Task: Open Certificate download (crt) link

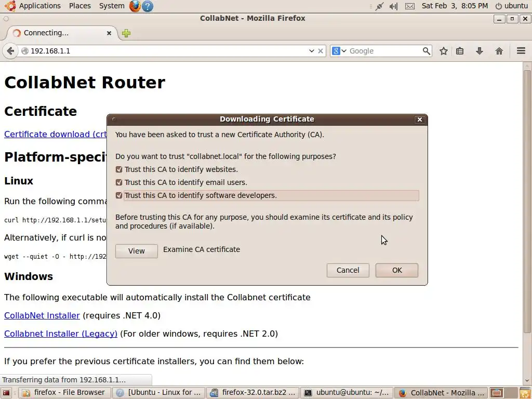Action: [56, 134]
